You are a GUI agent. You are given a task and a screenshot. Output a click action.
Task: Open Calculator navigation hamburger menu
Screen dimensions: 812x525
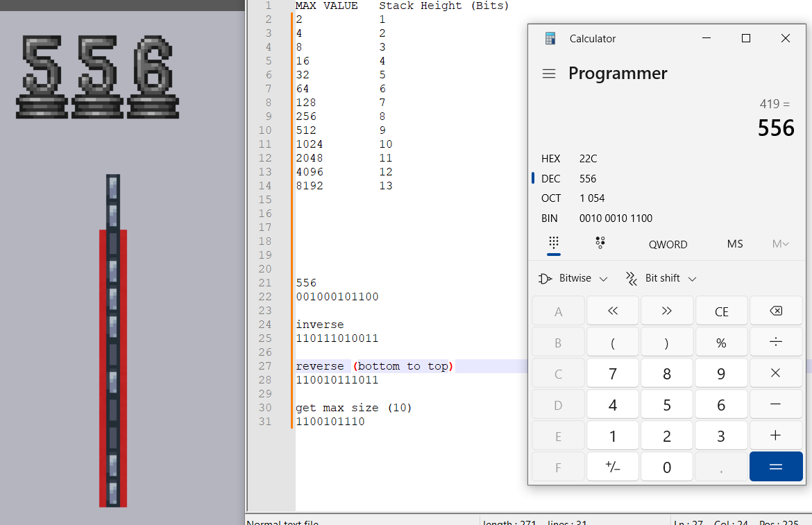(549, 74)
